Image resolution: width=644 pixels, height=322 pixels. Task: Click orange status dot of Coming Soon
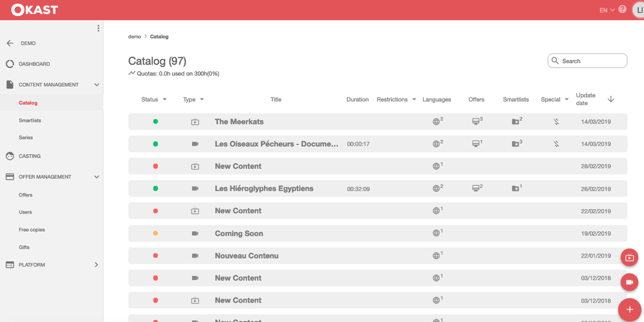(x=155, y=233)
